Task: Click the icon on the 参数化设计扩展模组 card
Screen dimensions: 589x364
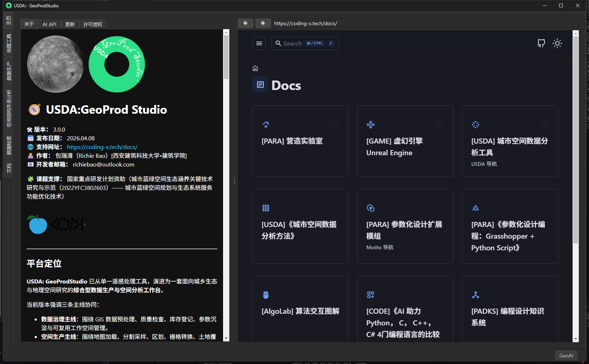Action: point(371,208)
